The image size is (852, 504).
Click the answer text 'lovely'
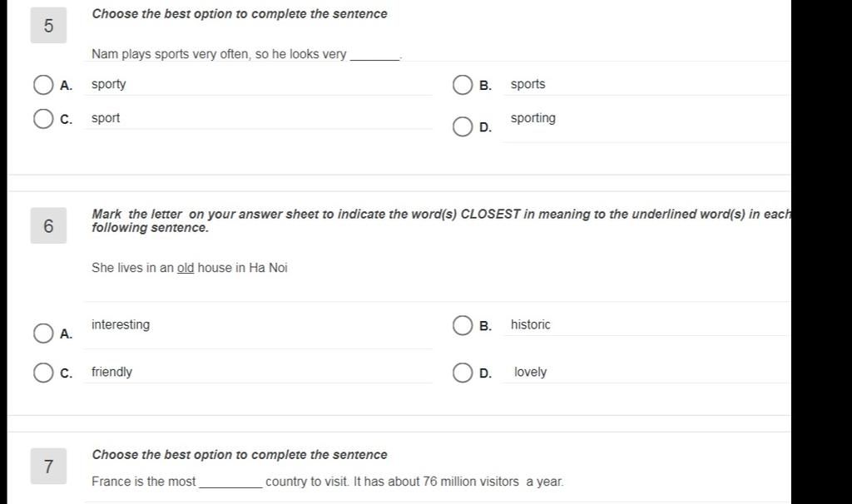pyautogui.click(x=530, y=372)
